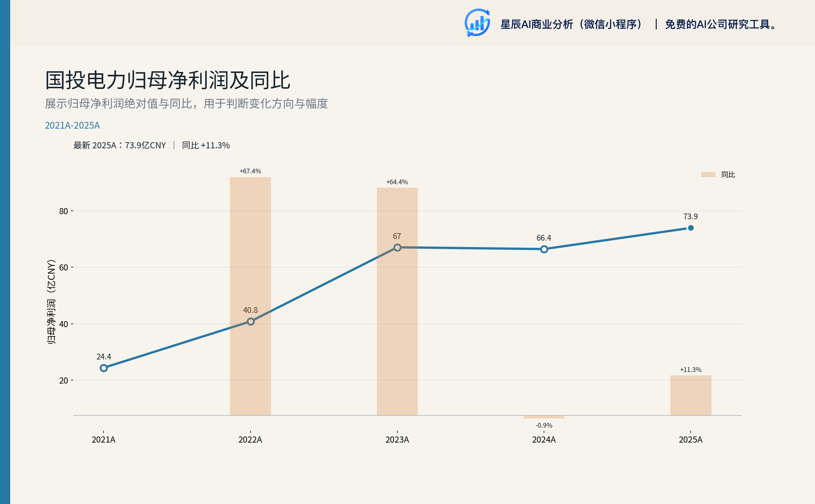Select the filled 2025A marker at 73.9
Image resolution: width=815 pixels, height=504 pixels.
point(691,228)
